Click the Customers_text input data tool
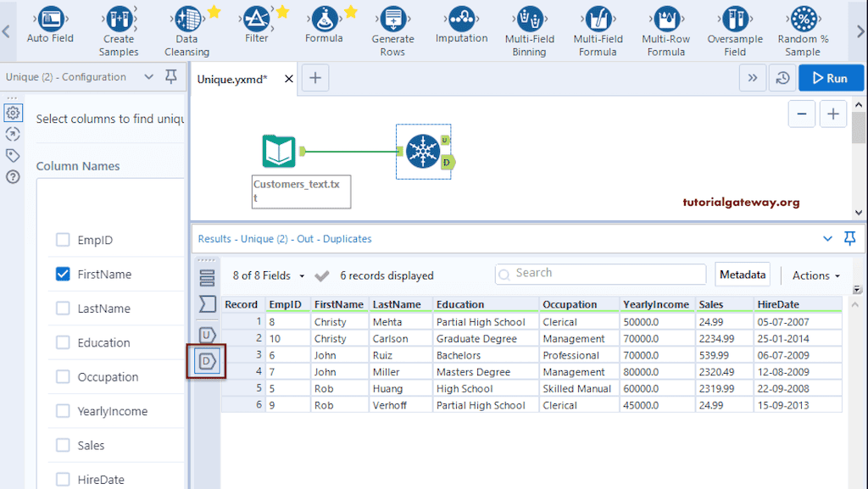This screenshot has width=868, height=489. [x=278, y=152]
